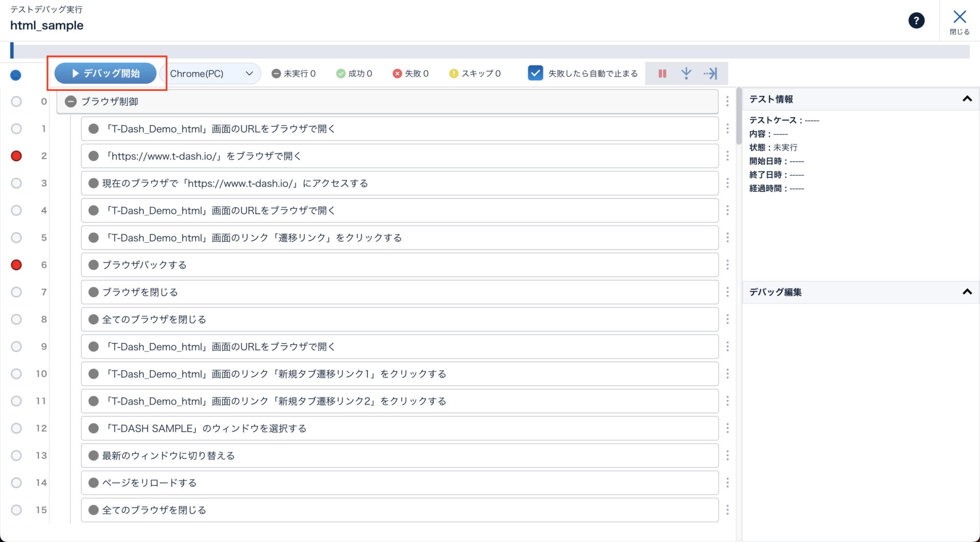Click the デバッグ開始 button

[106, 73]
